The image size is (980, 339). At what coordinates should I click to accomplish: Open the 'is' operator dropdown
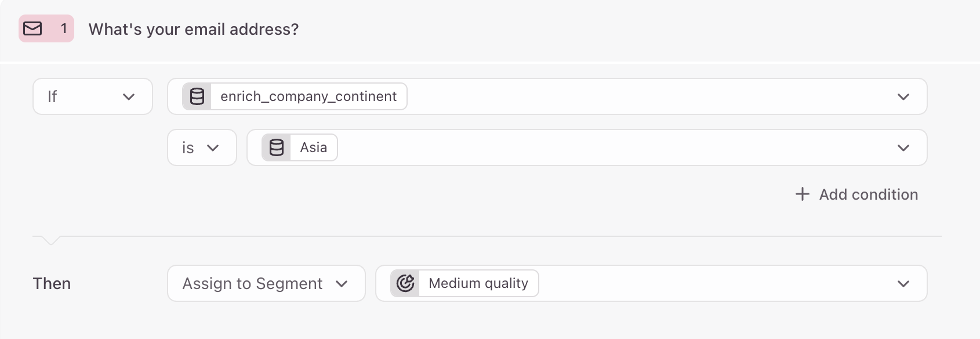click(202, 147)
